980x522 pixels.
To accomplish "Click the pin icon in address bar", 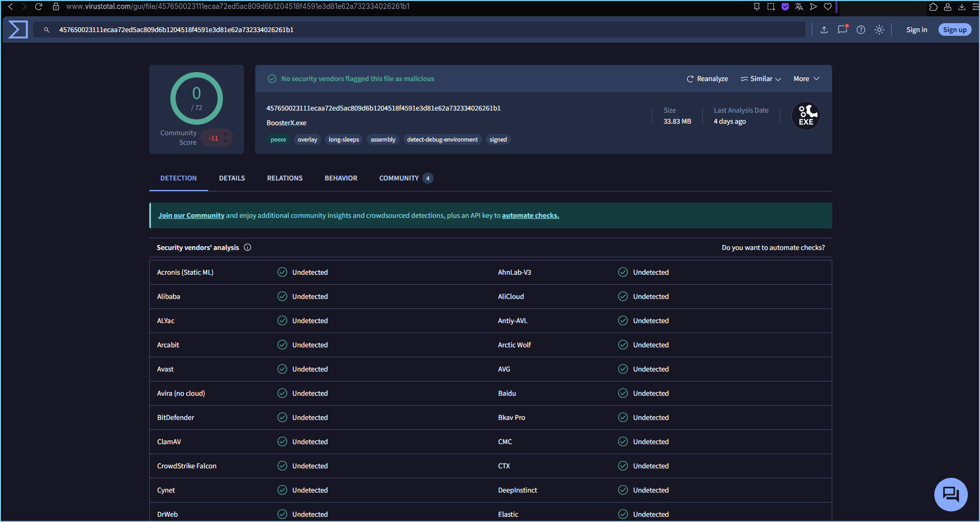I will tap(757, 7).
